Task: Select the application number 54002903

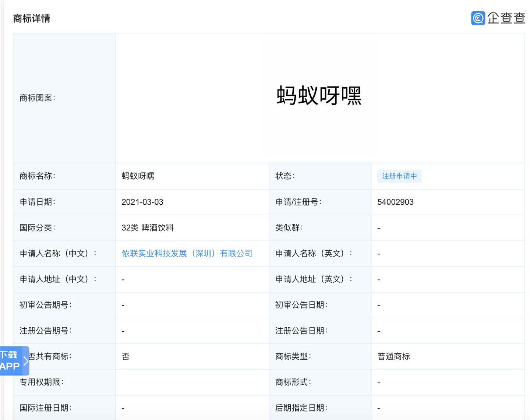Action: (x=395, y=202)
